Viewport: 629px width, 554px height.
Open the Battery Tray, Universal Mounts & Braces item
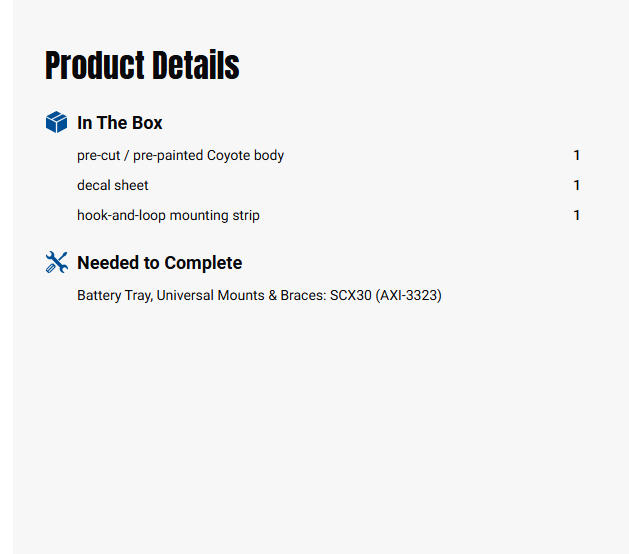(x=259, y=295)
